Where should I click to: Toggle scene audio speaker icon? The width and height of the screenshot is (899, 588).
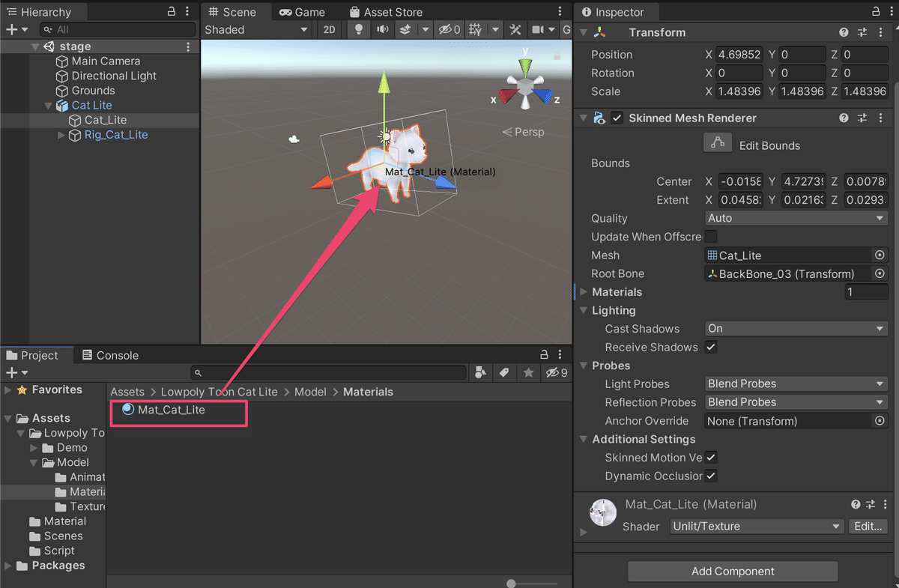pyautogui.click(x=382, y=30)
